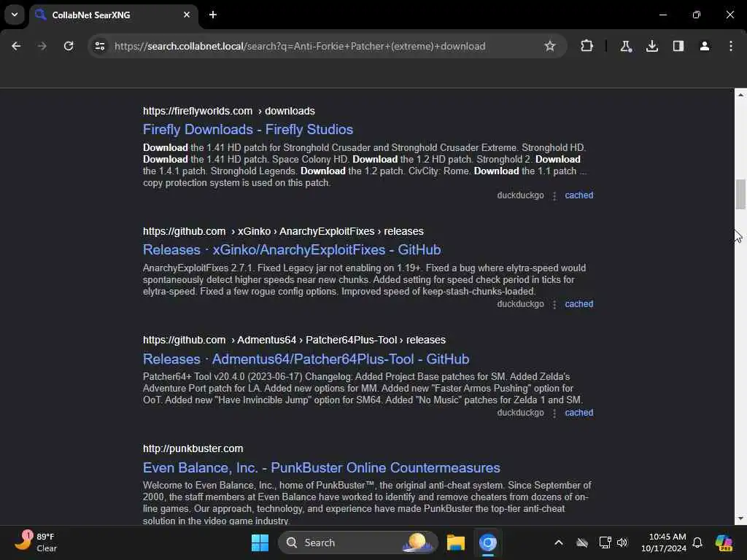Viewport: 747px width, 560px height.
Task: Expand the tab search dropdown
Action: pos(15,15)
